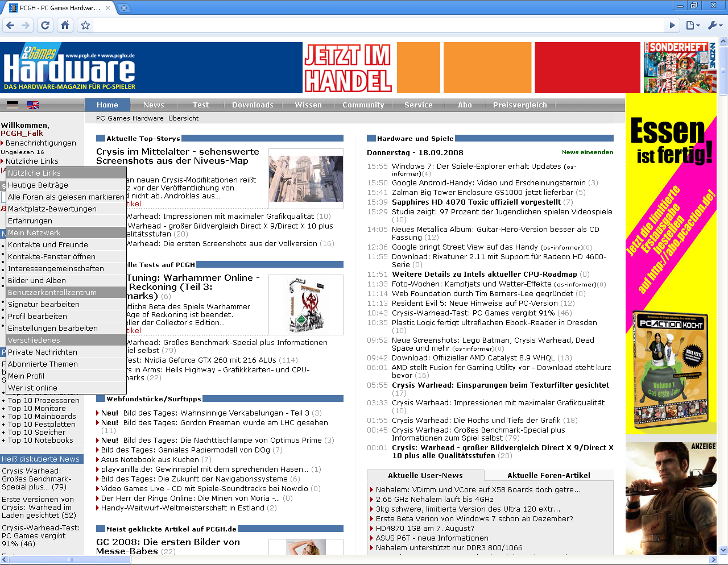This screenshot has height=565, width=728.
Task: Open the Preisvergleich navigation menu
Action: tap(520, 105)
